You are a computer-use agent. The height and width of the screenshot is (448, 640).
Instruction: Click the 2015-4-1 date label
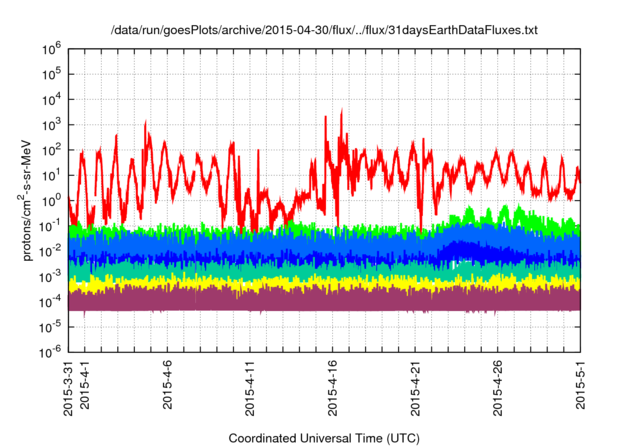84,384
